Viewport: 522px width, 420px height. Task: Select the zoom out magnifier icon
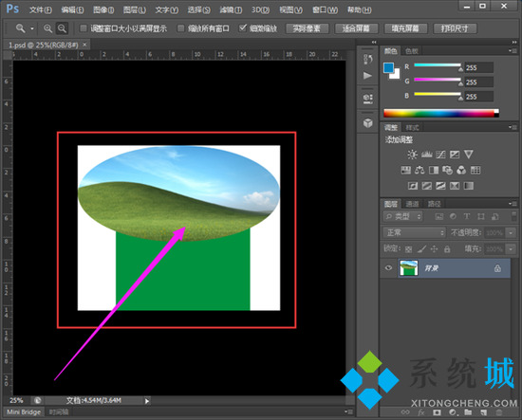[62, 28]
